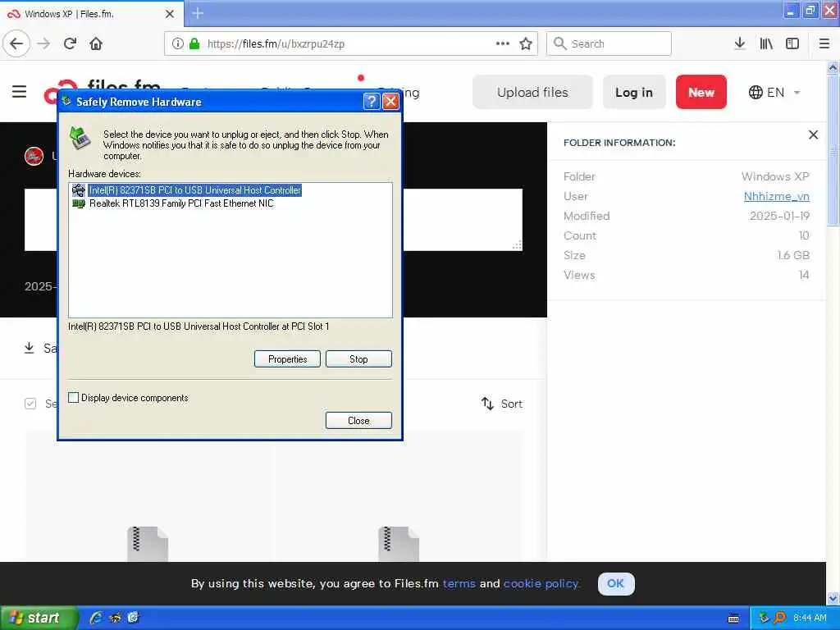Open the page actions three-dots menu
The width and height of the screenshot is (840, 630).
click(x=503, y=43)
